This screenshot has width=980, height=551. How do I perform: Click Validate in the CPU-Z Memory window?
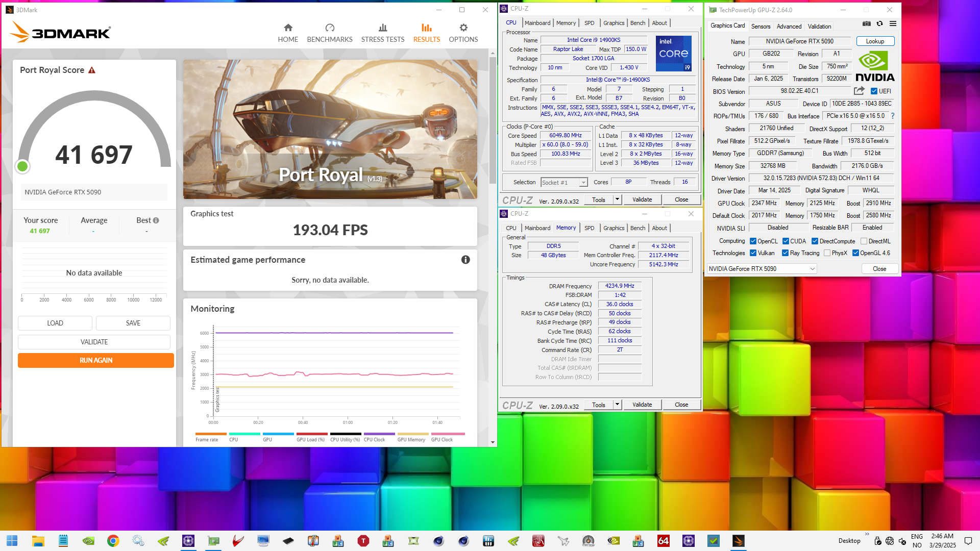(642, 405)
